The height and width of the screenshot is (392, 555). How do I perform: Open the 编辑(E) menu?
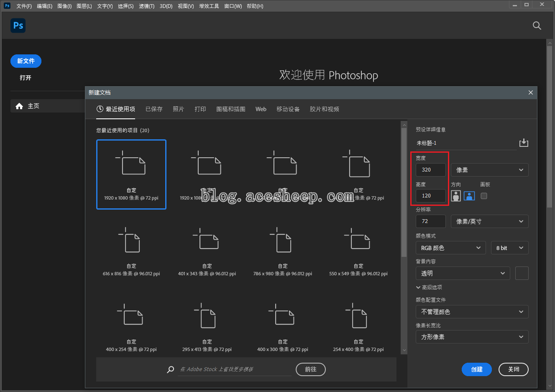point(44,6)
